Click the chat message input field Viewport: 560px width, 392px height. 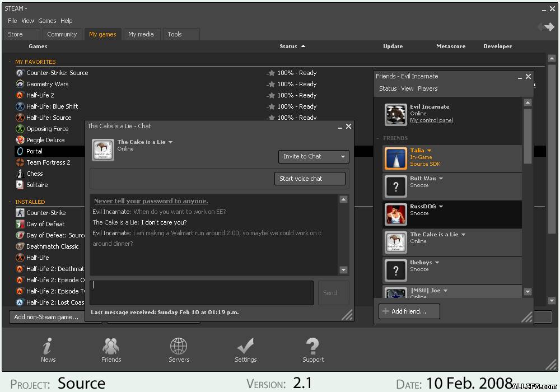coord(202,293)
